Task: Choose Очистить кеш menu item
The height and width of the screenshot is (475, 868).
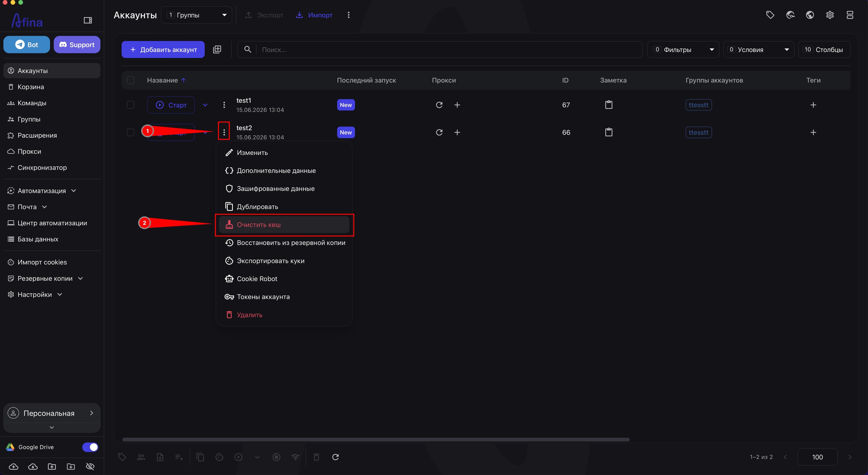Action: (284, 225)
